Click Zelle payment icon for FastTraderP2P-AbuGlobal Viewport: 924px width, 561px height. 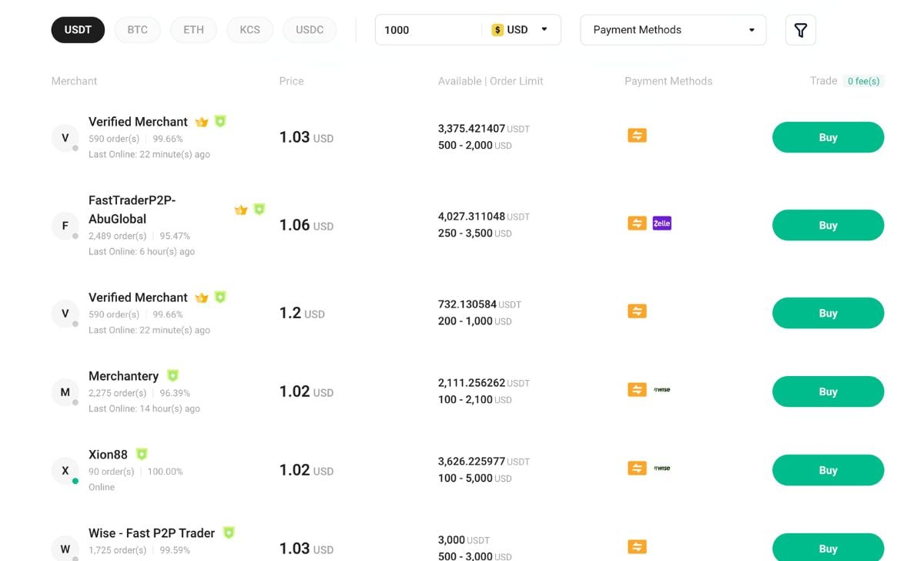[661, 223]
